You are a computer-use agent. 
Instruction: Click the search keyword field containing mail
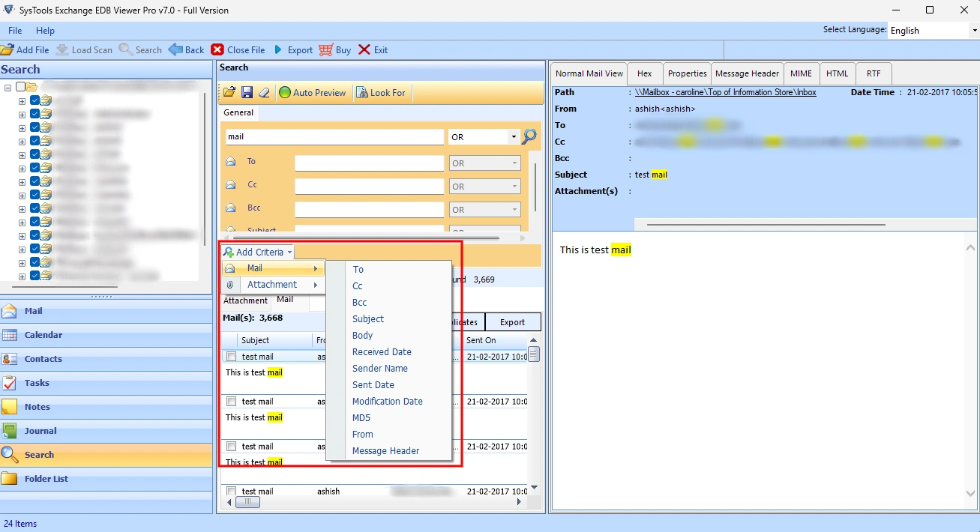coord(335,137)
